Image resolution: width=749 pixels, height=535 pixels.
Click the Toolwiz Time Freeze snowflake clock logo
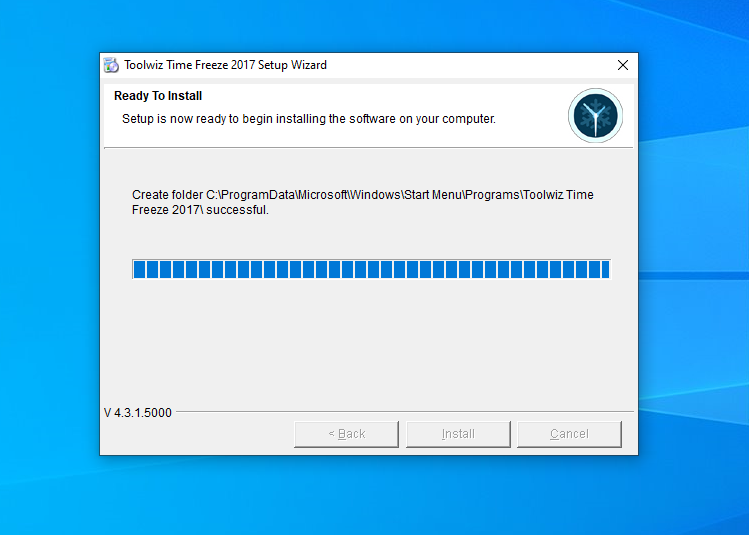click(x=595, y=115)
